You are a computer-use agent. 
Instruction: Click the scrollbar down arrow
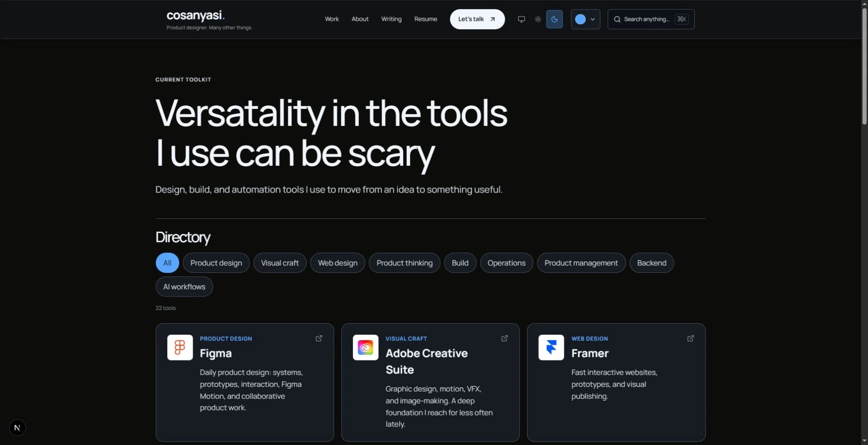864,441
